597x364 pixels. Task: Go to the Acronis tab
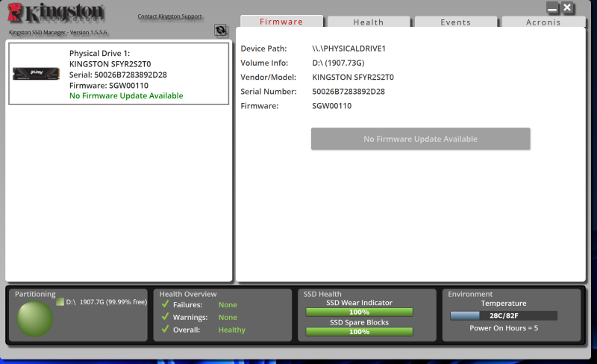(x=543, y=22)
